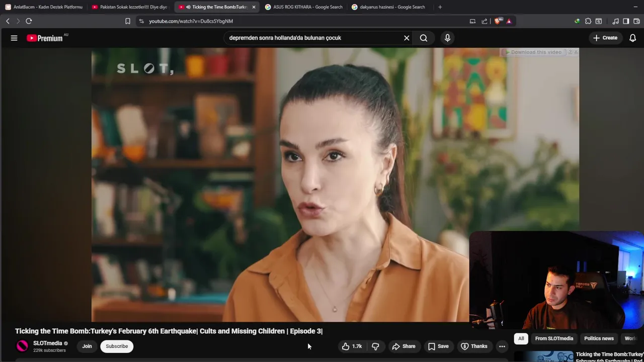This screenshot has height=362, width=644.
Task: Reload the current YouTube page
Action: click(x=29, y=21)
